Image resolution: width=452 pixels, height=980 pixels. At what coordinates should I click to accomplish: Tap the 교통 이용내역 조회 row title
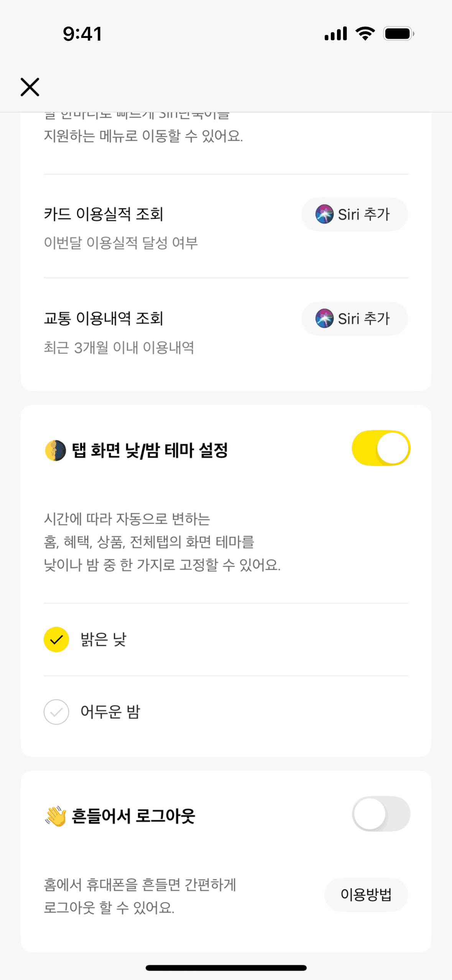click(104, 318)
